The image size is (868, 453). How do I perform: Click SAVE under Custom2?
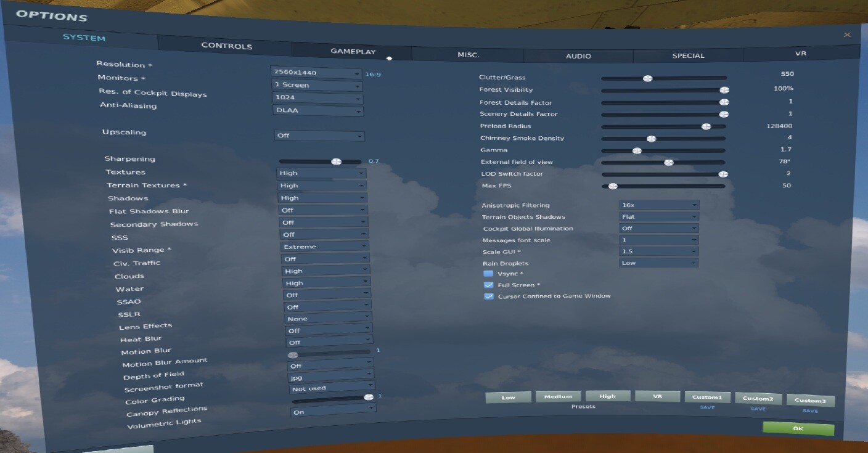pyautogui.click(x=758, y=409)
